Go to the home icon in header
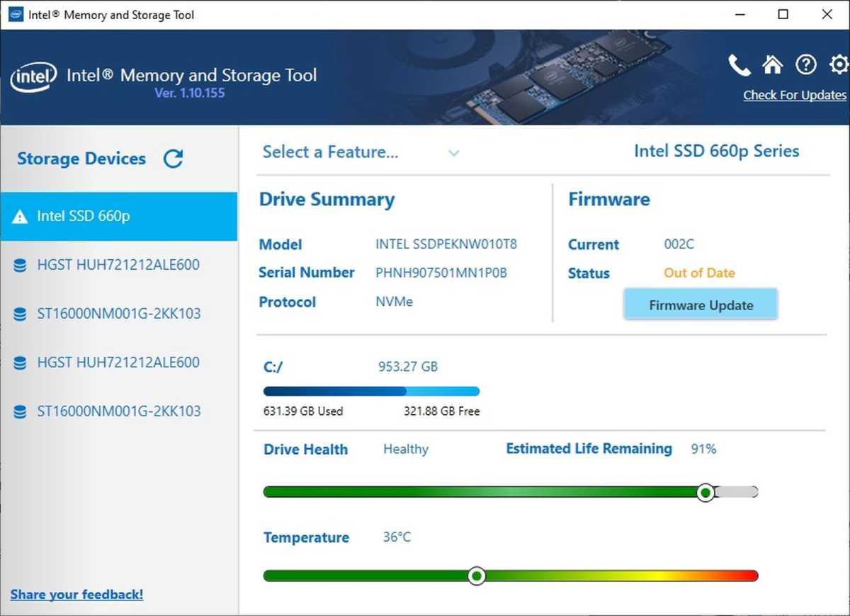Image resolution: width=850 pixels, height=616 pixels. click(772, 65)
